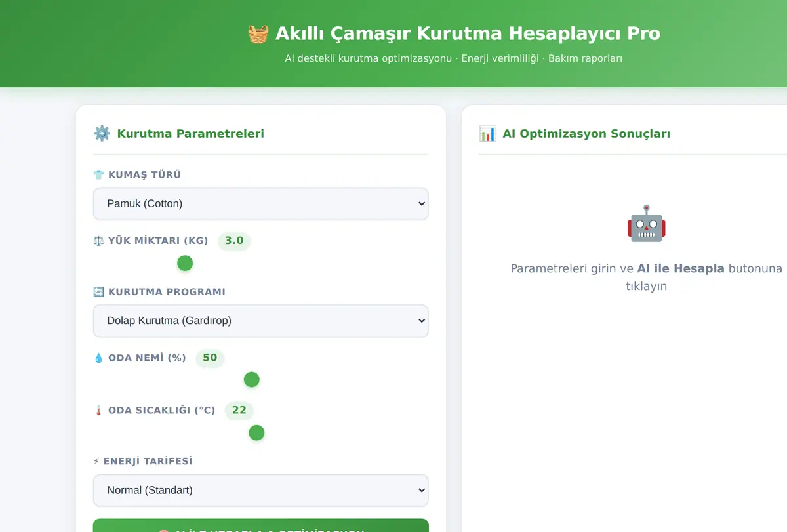The image size is (787, 532).
Task: Click the ODA NEMİ (%) label
Action: 147,358
